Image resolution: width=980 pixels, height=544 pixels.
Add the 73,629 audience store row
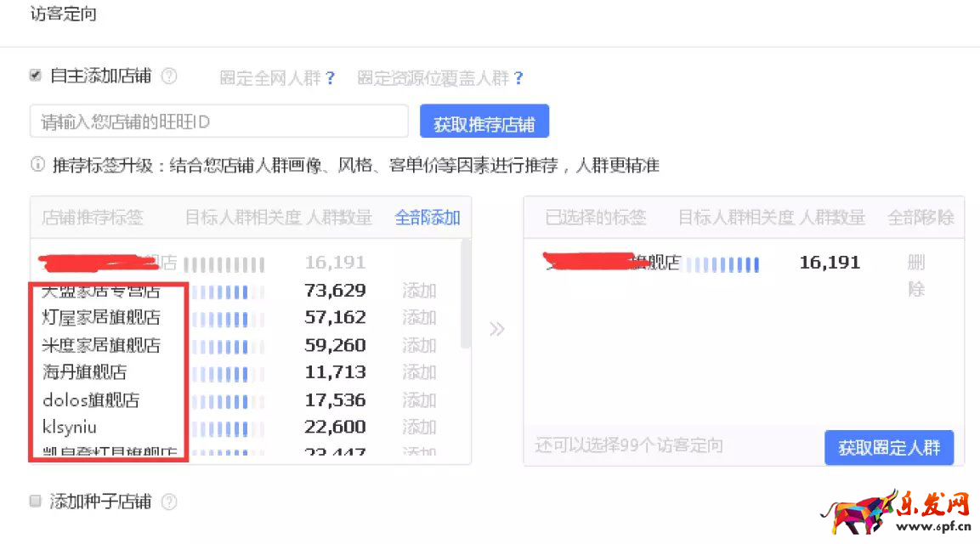[419, 291]
